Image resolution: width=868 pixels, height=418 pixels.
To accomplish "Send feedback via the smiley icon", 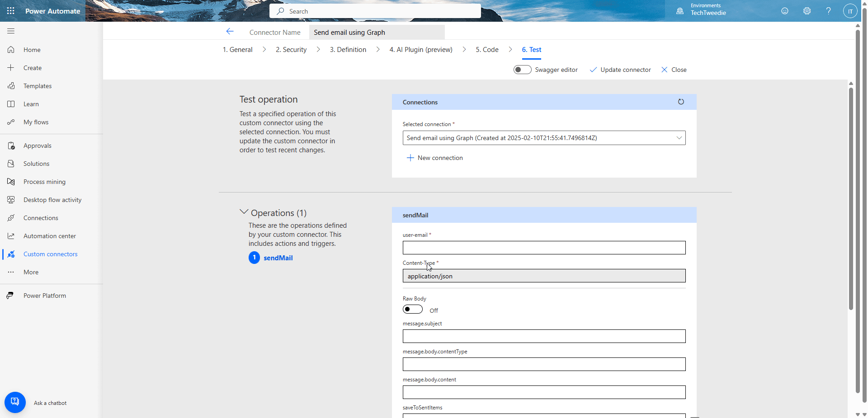I will pos(785,11).
